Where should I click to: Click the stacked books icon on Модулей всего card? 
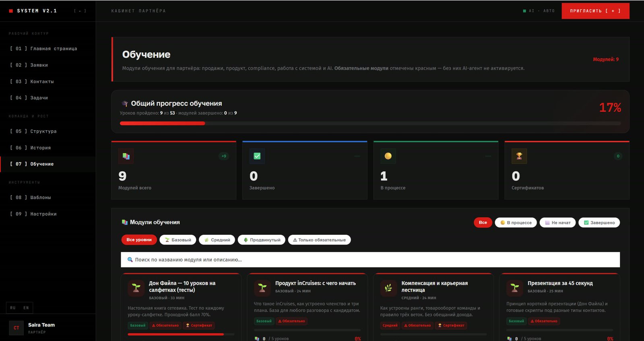tap(126, 156)
